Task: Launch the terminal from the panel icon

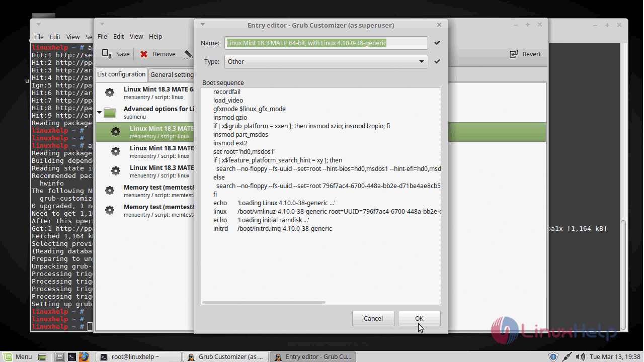Action: [x=72, y=356]
